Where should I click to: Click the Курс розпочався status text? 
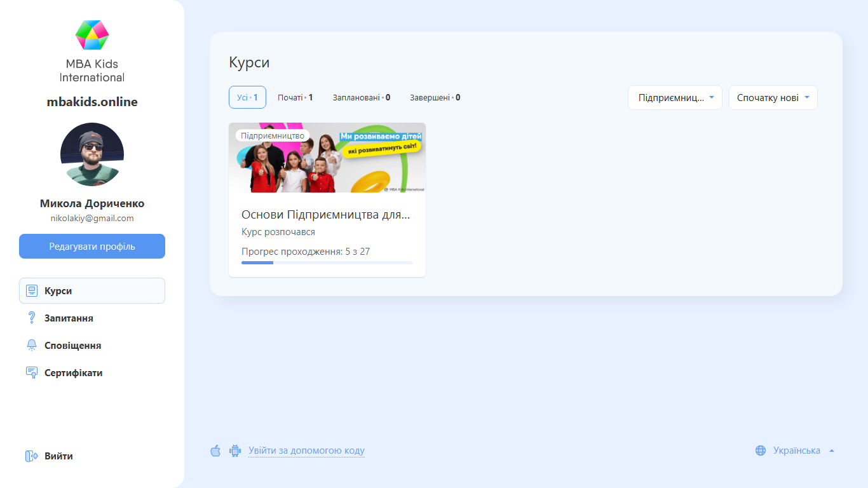click(278, 232)
